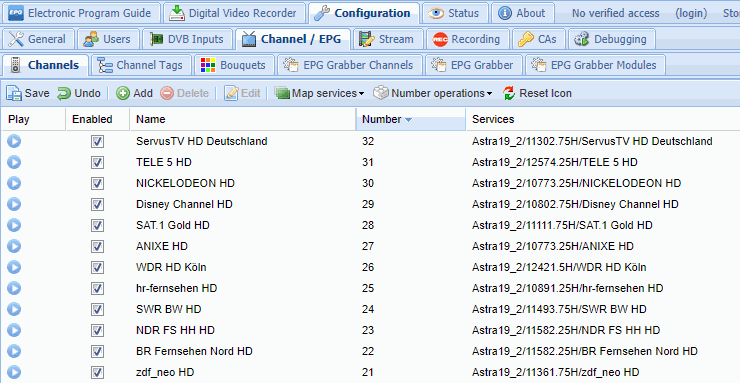Viewport: 740px width, 383px height.
Task: Switch to the DVB Inputs tab
Action: pyautogui.click(x=187, y=39)
